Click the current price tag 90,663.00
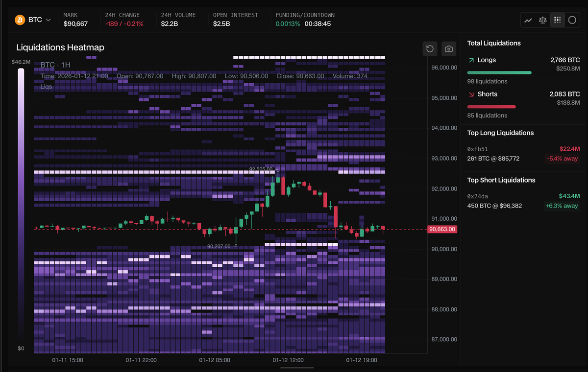Viewport: 588px width, 372px height. tap(442, 229)
